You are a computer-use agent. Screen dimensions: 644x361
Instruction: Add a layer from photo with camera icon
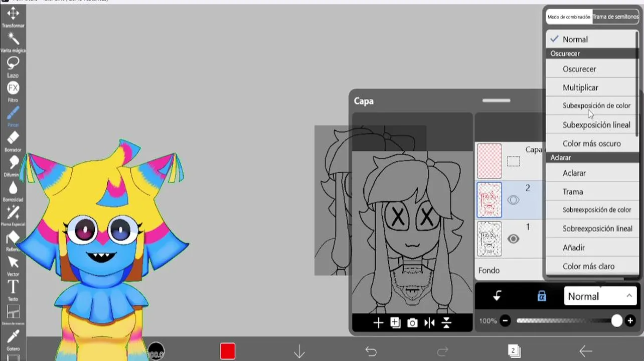tap(412, 323)
